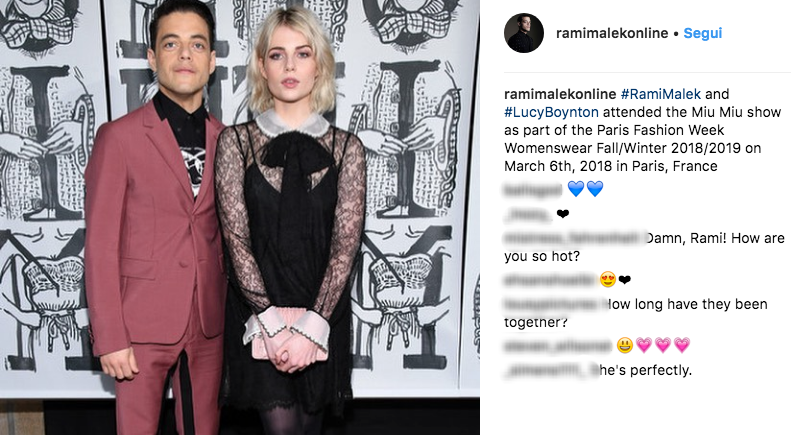The width and height of the screenshot is (812, 435).
Task: Open the #RamiMalek hashtag
Action: click(661, 94)
